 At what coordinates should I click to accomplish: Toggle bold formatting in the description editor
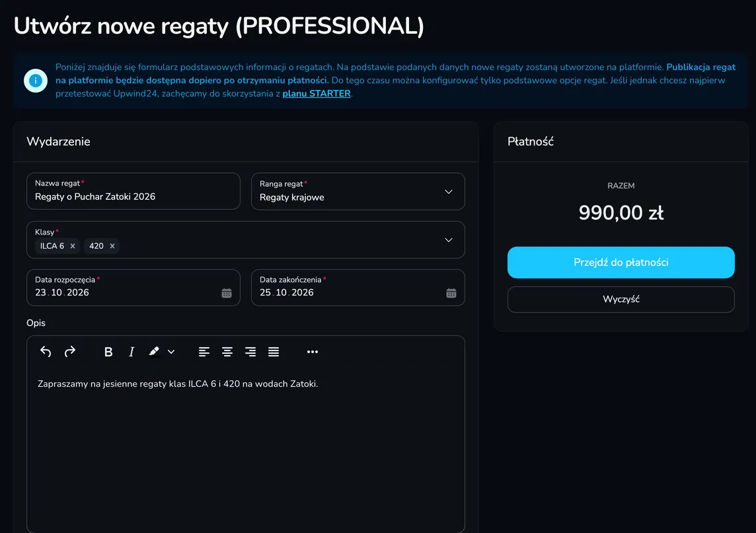[108, 352]
